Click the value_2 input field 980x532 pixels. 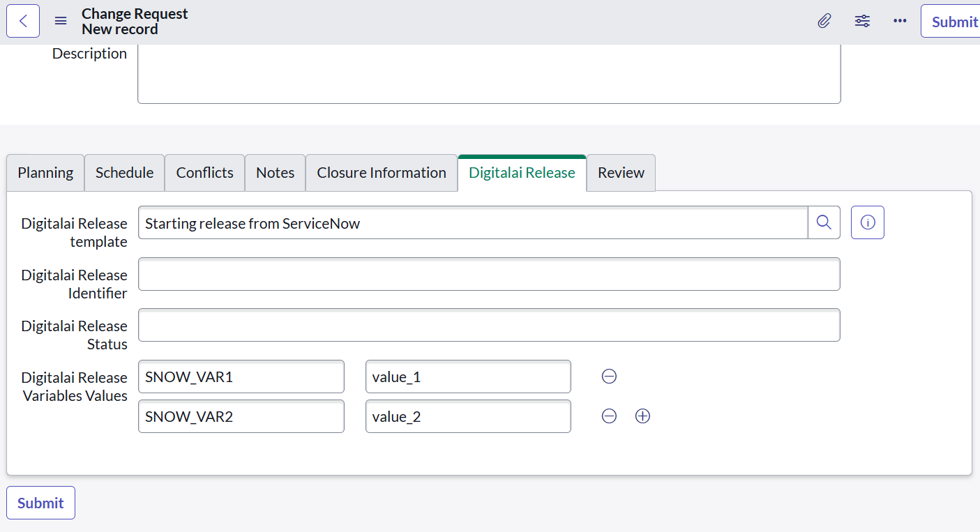468,416
